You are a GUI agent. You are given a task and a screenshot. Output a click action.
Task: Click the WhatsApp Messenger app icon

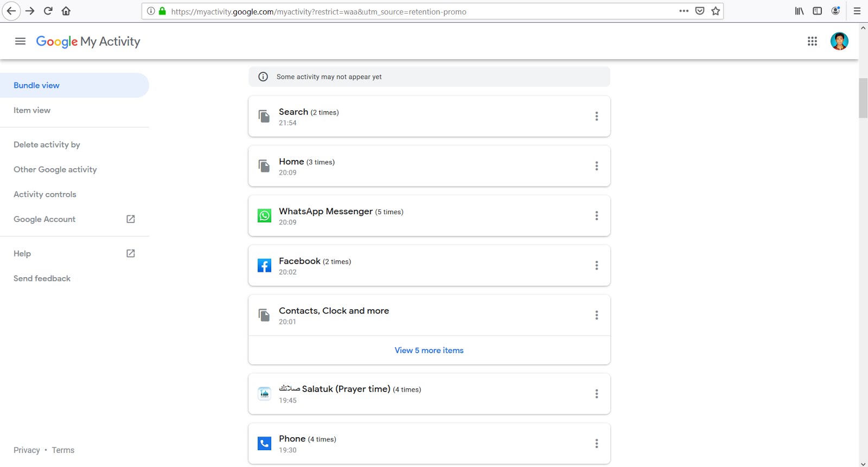pyautogui.click(x=264, y=216)
